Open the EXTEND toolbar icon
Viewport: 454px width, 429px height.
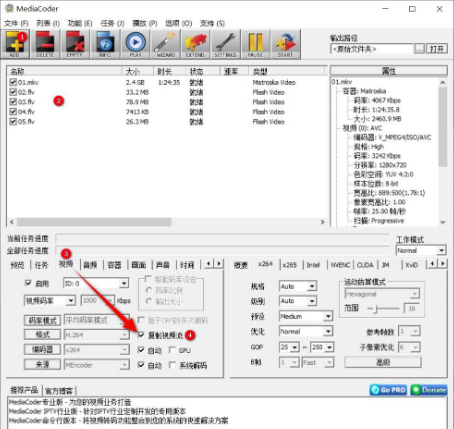pos(195,44)
